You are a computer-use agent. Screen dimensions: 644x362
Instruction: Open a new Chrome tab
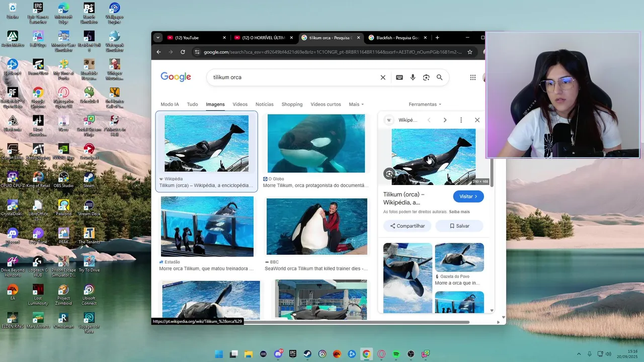click(x=437, y=38)
